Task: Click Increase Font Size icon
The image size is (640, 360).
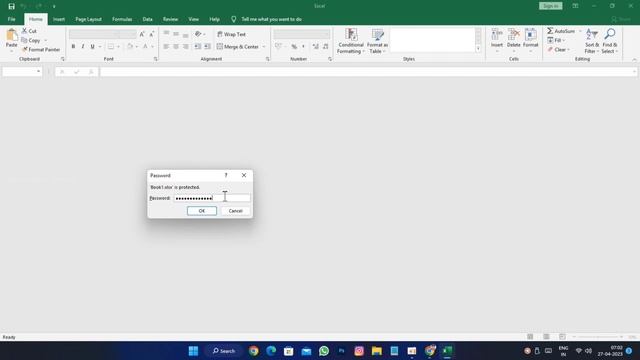Action: [x=142, y=34]
